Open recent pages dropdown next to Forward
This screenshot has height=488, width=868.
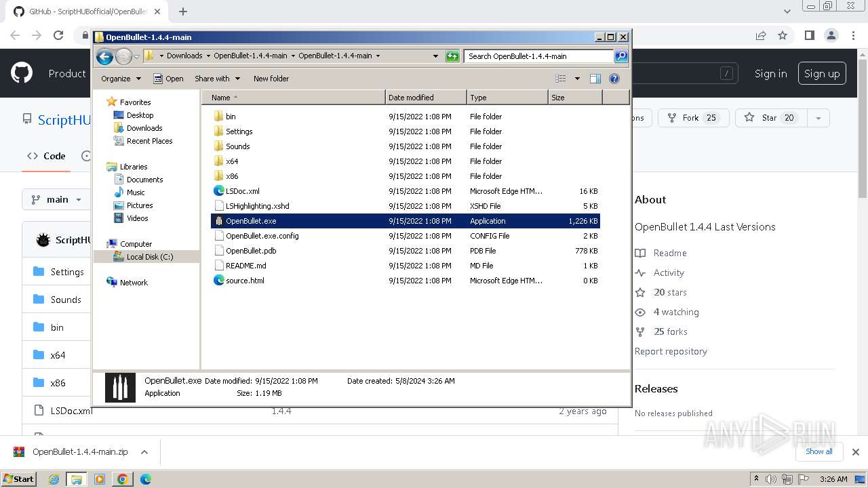tap(136, 56)
